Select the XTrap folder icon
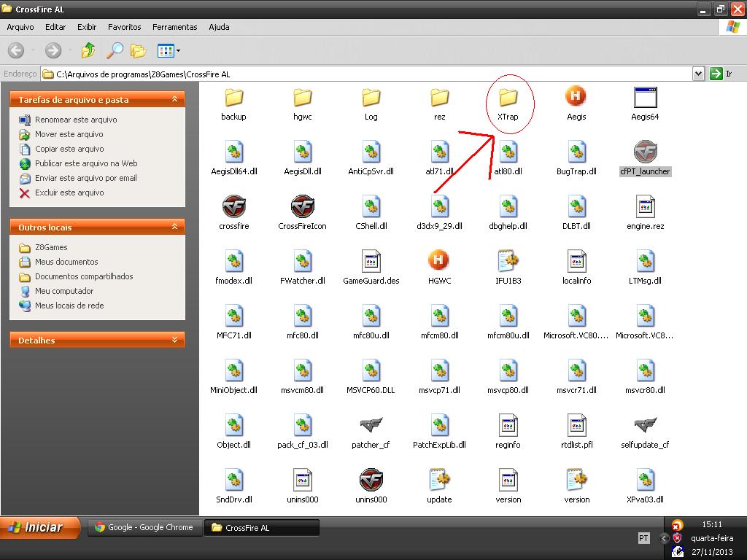Screen dimensions: 747x560 (x=508, y=97)
